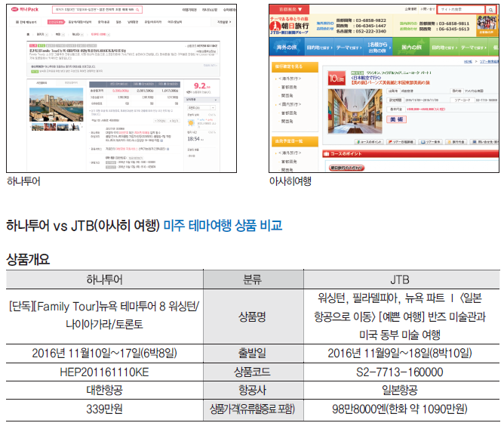This screenshot has height=423, width=504.
Task: Click the 1名様から出発の旅 menu item
Action: click(378, 48)
